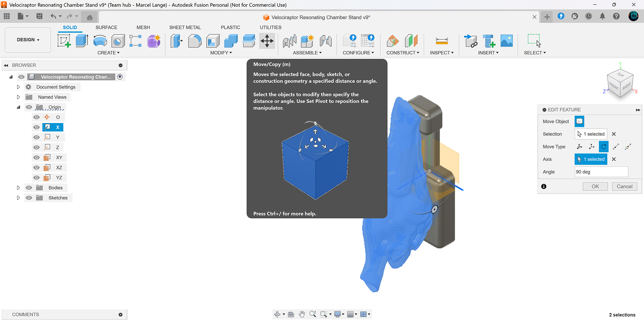Click the Pan hand tool
This screenshot has width=644, height=321.
[x=302, y=314]
